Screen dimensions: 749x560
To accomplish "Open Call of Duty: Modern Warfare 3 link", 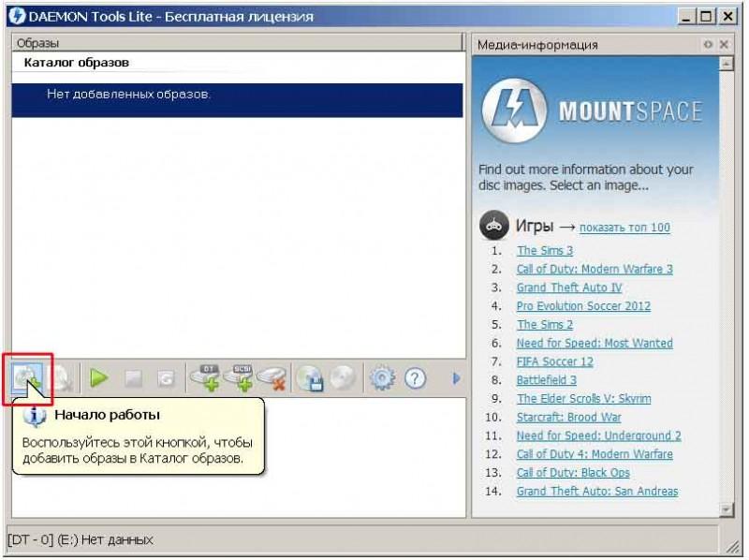I will coord(595,269).
